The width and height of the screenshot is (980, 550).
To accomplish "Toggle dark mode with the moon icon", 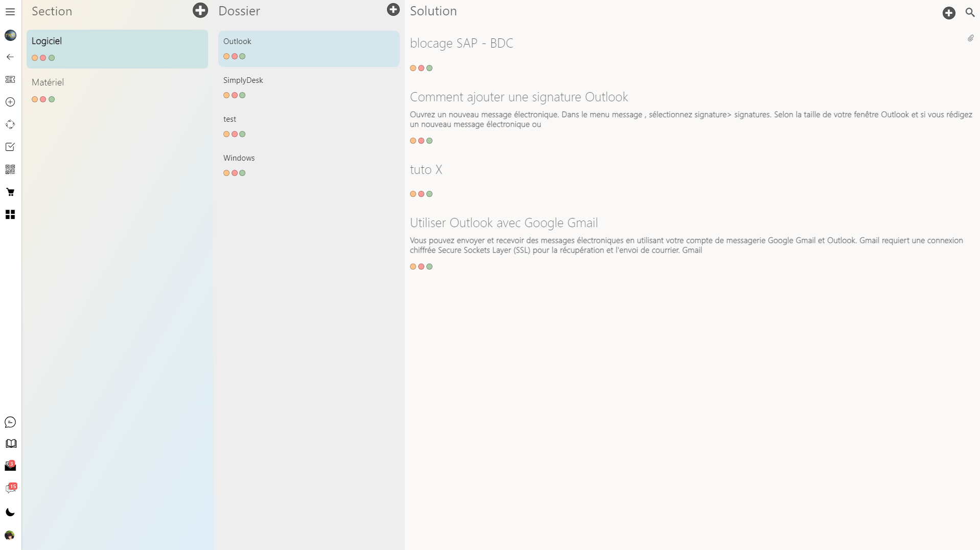I will 10,512.
